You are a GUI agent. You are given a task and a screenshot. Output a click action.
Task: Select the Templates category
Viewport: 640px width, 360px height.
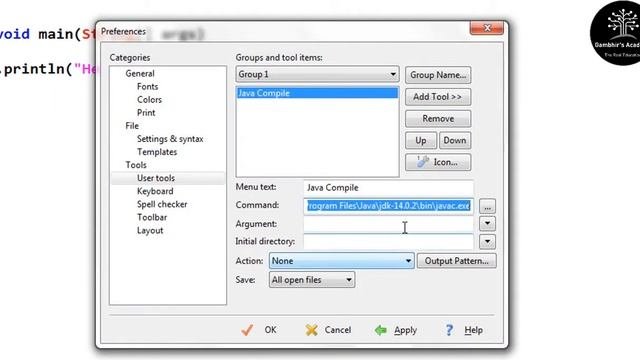tap(157, 152)
